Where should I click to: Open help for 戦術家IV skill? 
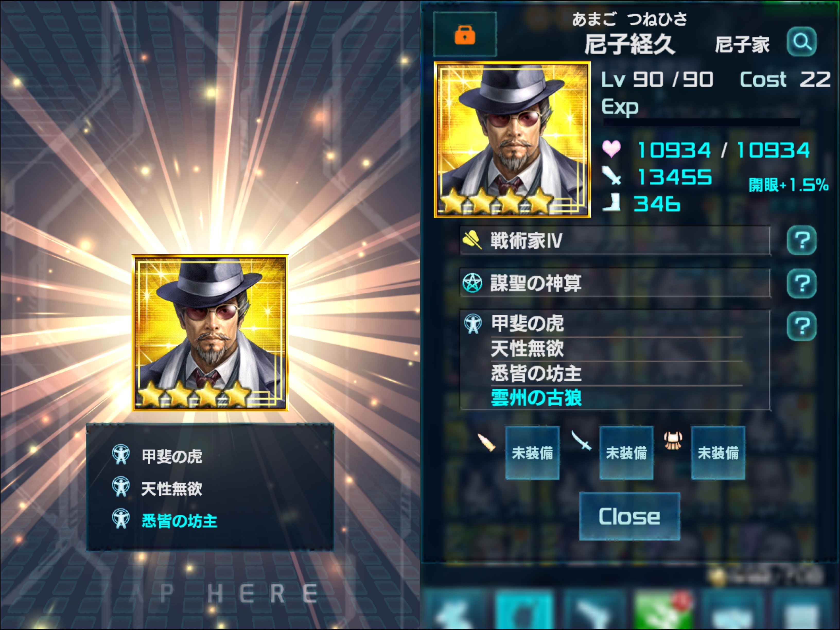pos(802,240)
